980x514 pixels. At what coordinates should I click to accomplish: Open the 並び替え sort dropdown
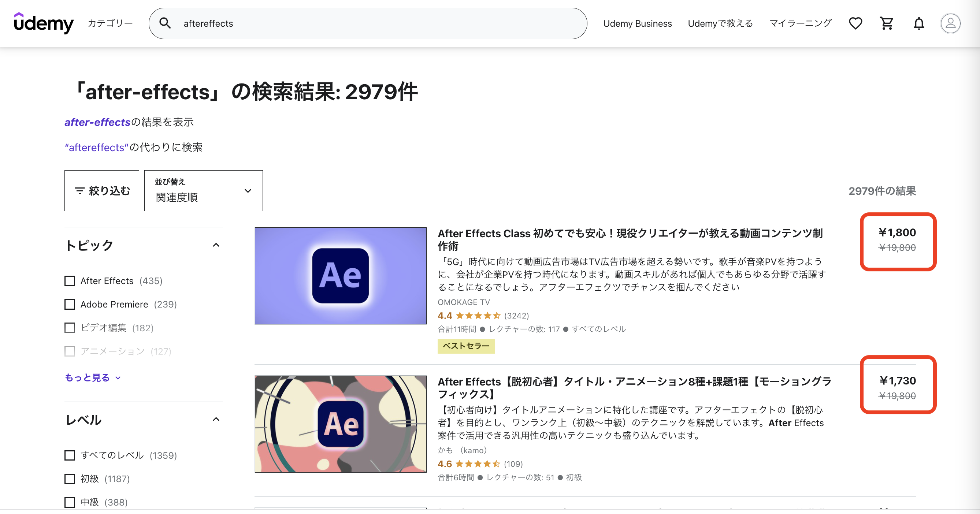tap(204, 190)
